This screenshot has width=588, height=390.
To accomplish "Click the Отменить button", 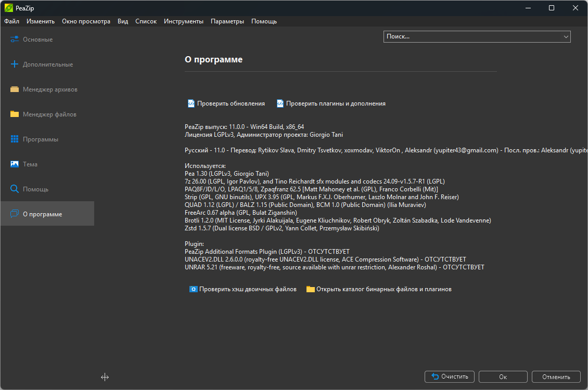I will pos(556,377).
